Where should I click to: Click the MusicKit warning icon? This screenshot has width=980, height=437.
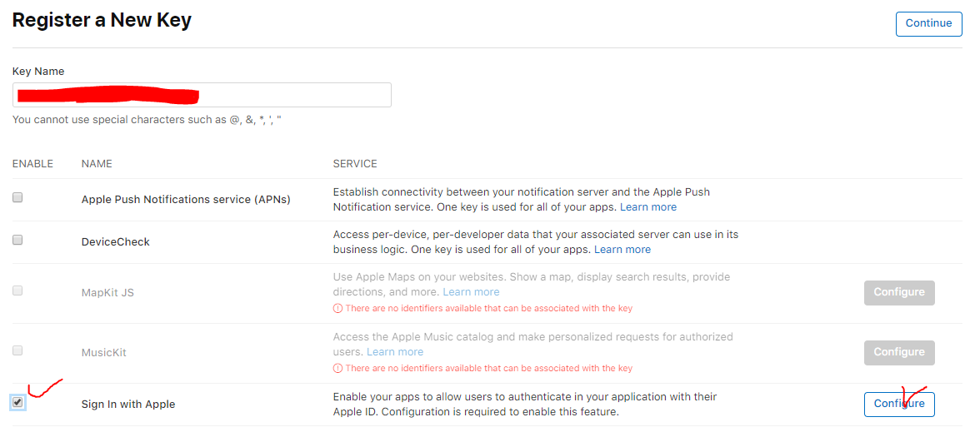pos(337,368)
